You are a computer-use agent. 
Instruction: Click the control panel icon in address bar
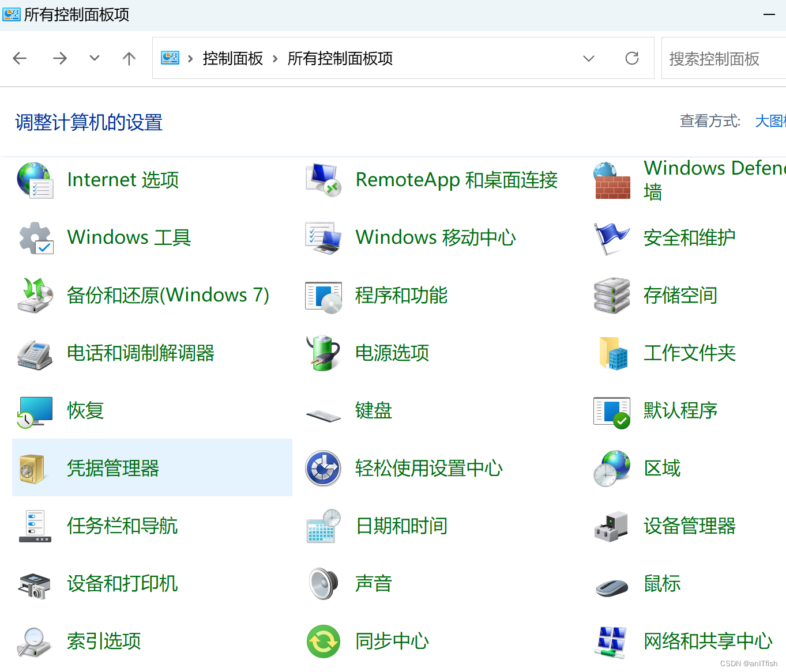click(x=170, y=58)
